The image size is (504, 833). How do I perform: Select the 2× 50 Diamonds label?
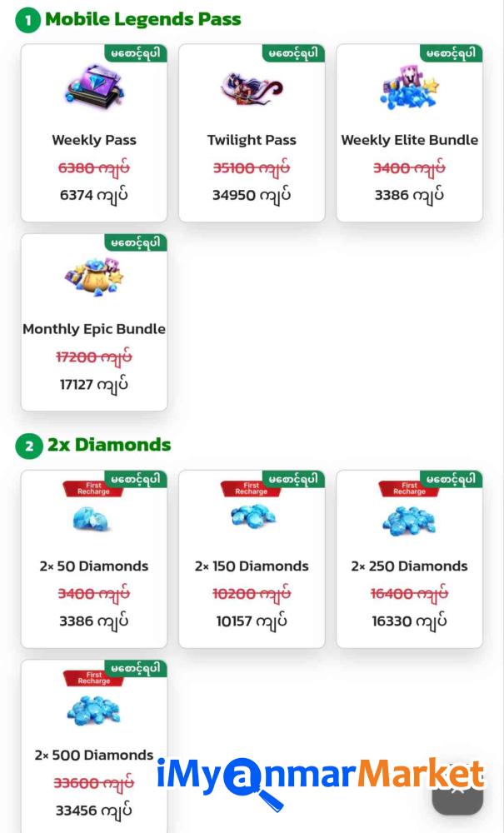[x=94, y=566]
